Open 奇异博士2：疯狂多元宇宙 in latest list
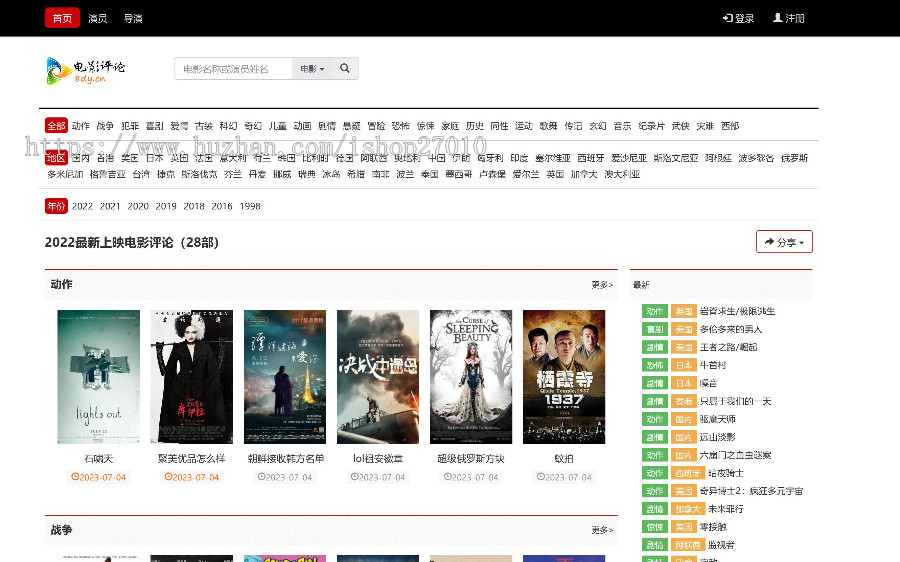900x562 pixels. point(751,491)
